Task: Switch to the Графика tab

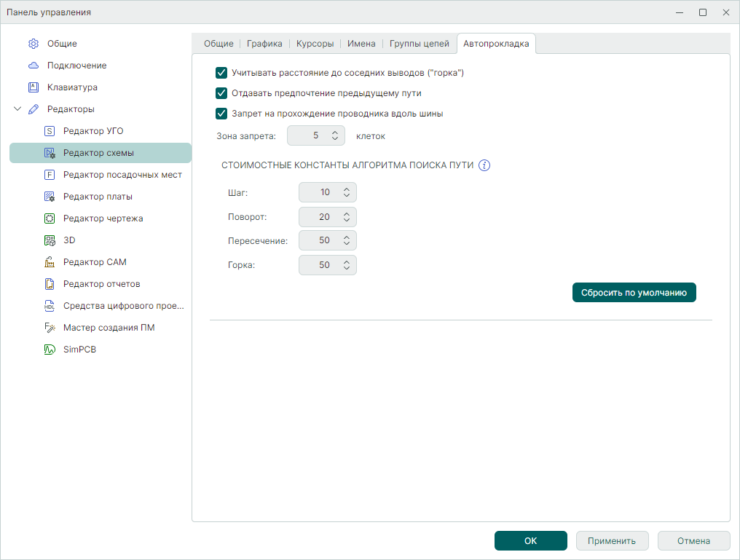Action: coord(264,44)
